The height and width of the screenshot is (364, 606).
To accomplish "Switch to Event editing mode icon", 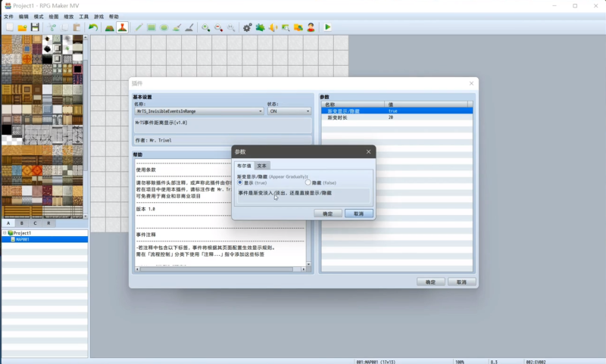I will point(123,27).
